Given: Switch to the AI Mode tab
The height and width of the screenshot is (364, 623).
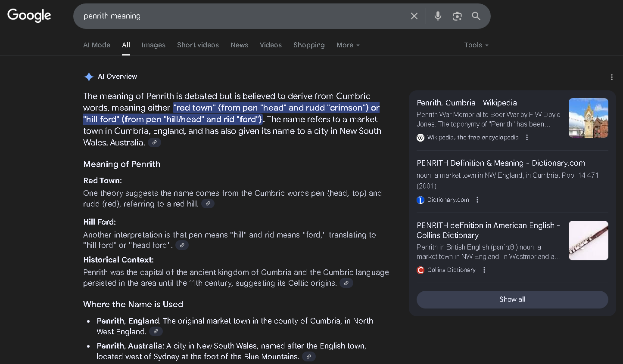Looking at the screenshot, I should (97, 45).
